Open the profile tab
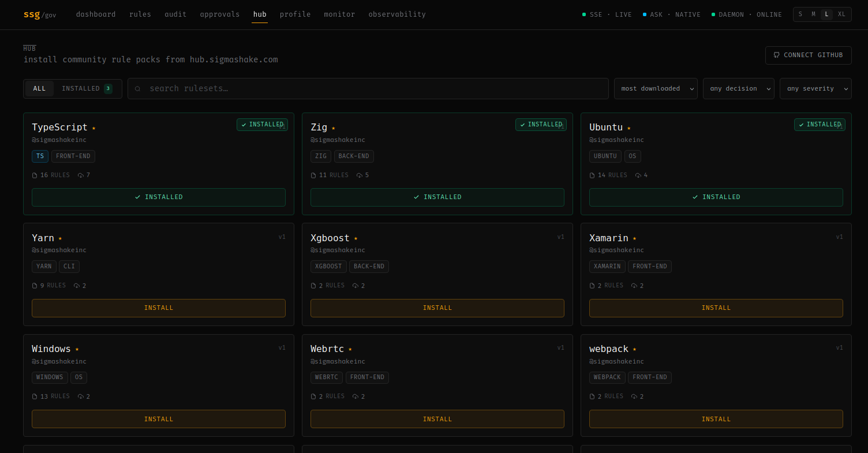The height and width of the screenshot is (453, 868). pyautogui.click(x=295, y=14)
